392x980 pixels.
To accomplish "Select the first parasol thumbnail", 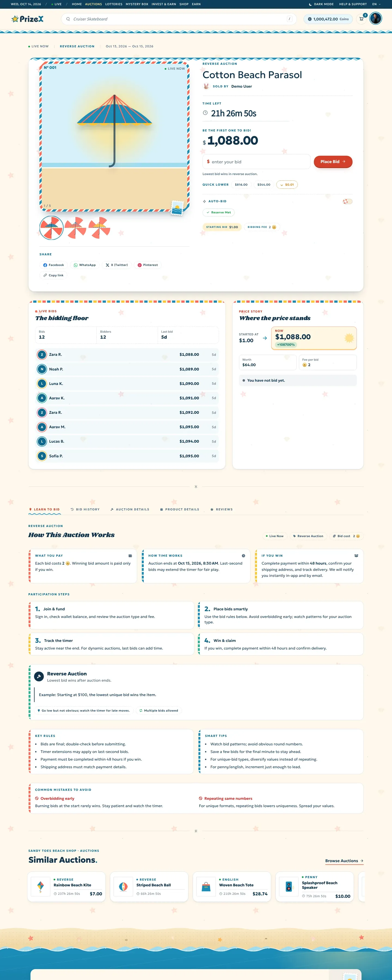I will point(51,228).
